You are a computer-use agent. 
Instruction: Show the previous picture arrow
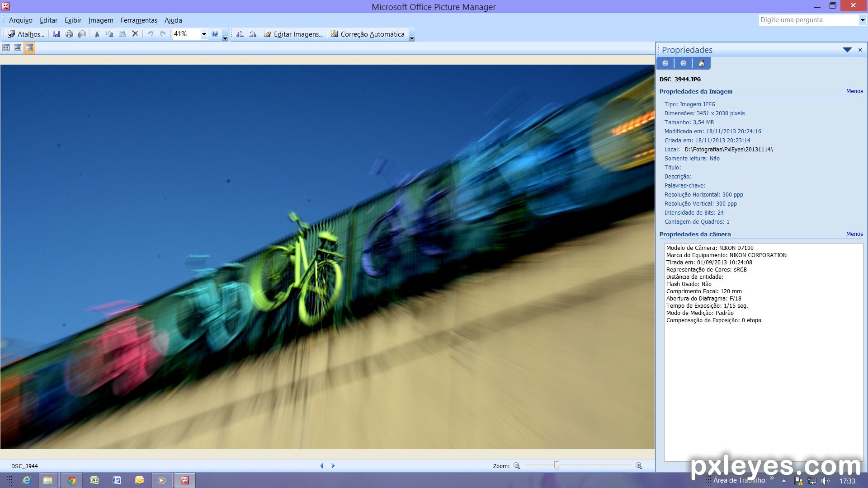coord(321,466)
